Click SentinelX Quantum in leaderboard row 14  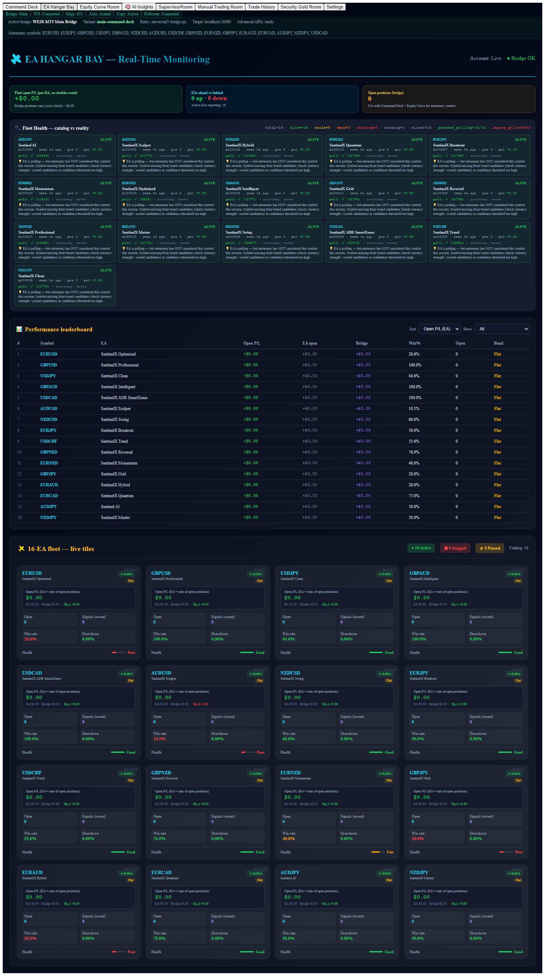click(x=117, y=496)
